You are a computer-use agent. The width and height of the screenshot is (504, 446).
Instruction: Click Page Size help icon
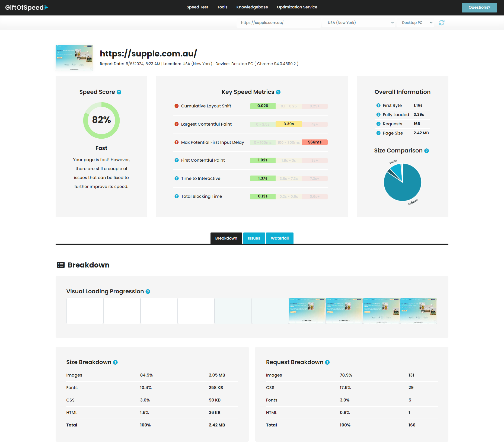coord(378,133)
